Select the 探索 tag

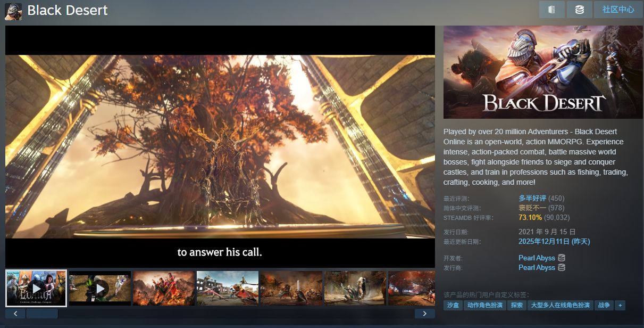(x=517, y=306)
